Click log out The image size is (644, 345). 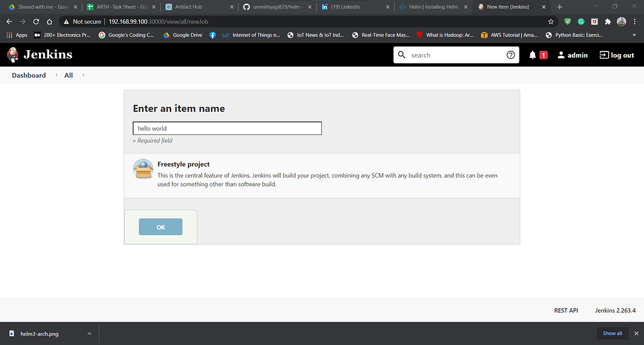[617, 55]
